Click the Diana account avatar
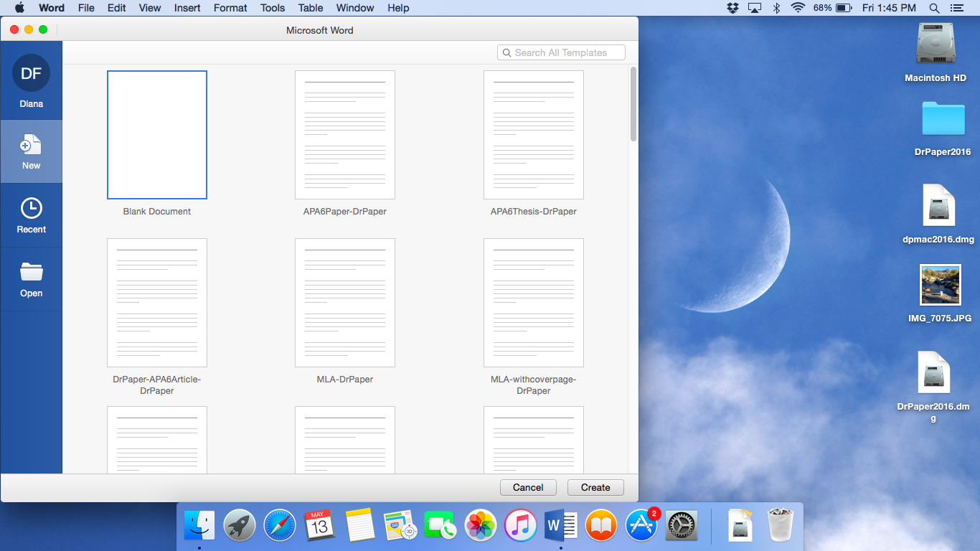 (x=31, y=73)
